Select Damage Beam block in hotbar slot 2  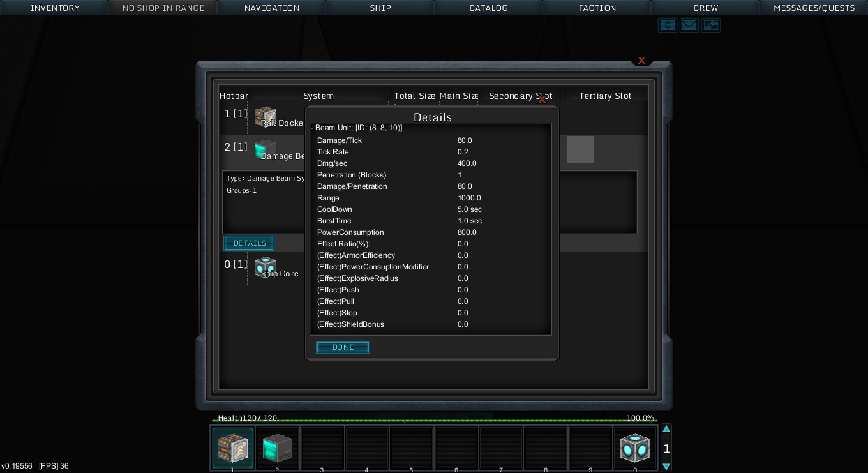tap(278, 448)
